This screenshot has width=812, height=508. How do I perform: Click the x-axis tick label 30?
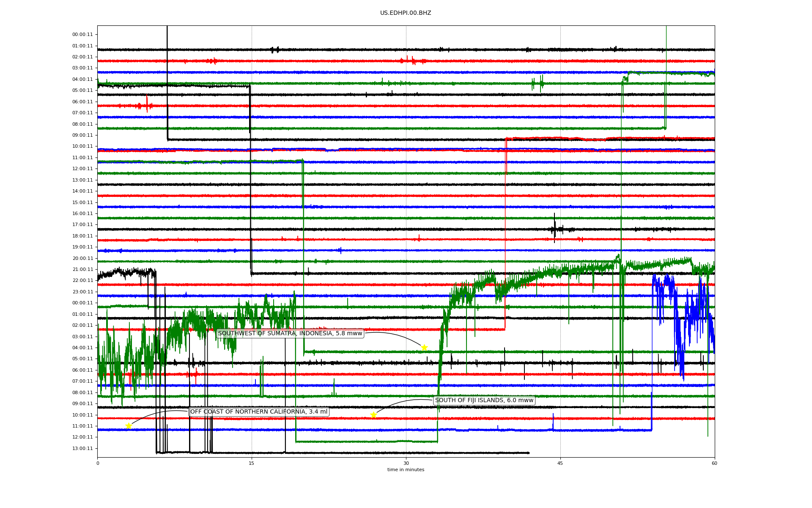[x=406, y=464]
